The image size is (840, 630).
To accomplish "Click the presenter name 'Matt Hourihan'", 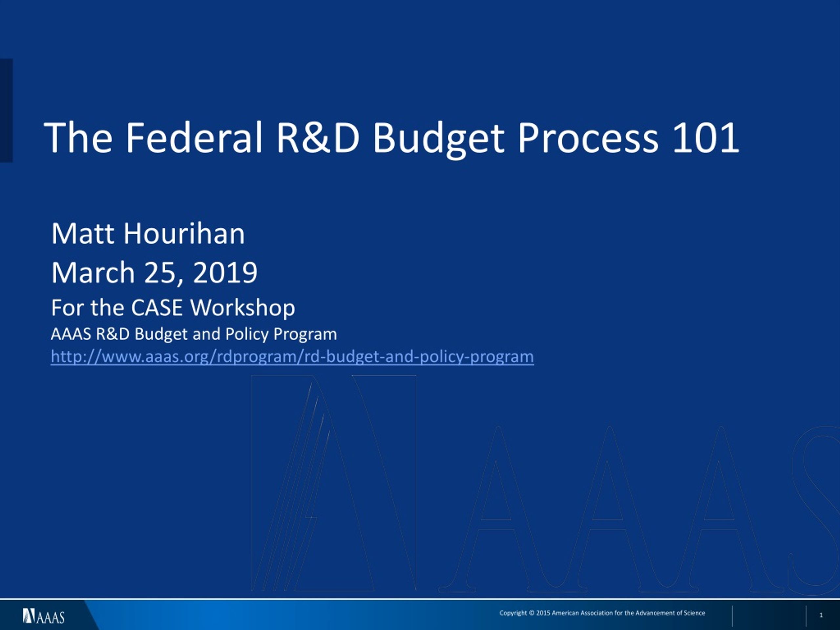I will [148, 234].
